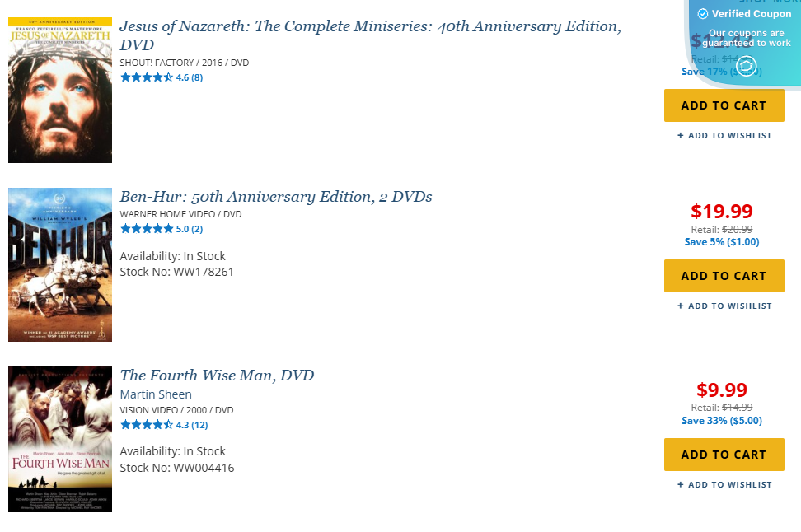Click the plus icon beside Ben-Hur's wishlist
This screenshot has height=532, width=801.
[x=681, y=306]
